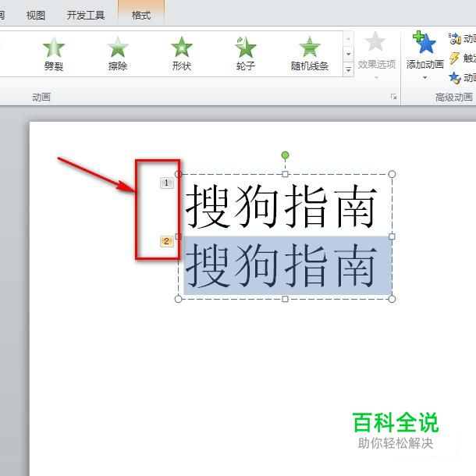This screenshot has height=476, width=476.
Task: Apply the 随机线条 (Random Bars) animation effect
Action: pyautogui.click(x=310, y=54)
